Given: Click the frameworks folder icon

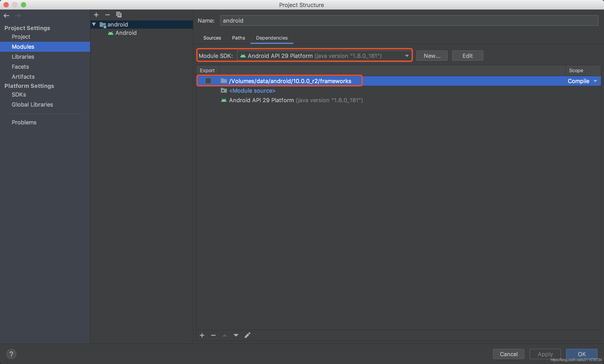Looking at the screenshot, I should tap(224, 81).
